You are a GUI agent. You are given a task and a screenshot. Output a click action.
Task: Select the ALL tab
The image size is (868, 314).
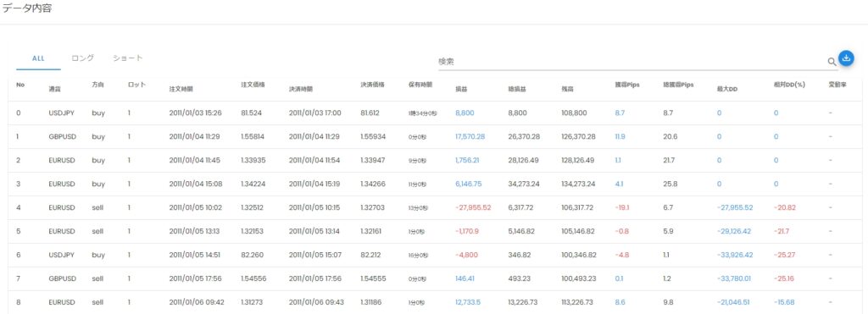[x=38, y=58]
